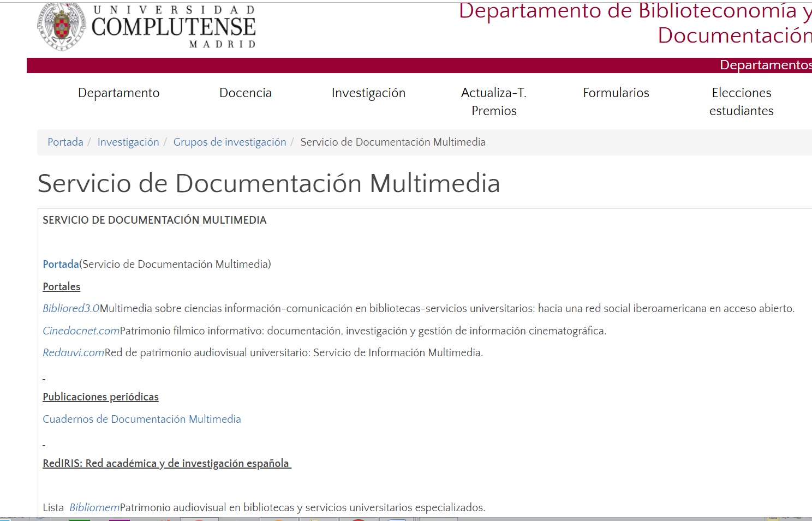Click the Universidad Complutense Madrid crest logo
This screenshot has width=812, height=521.
tap(61, 26)
